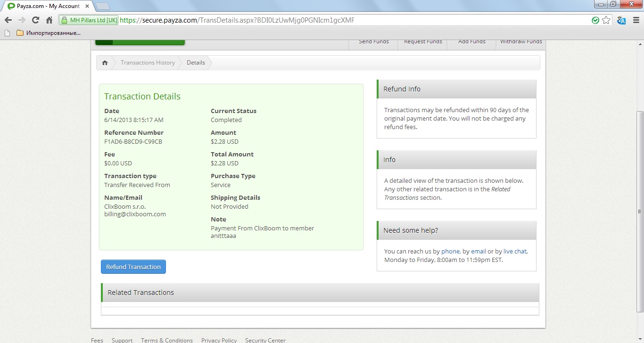
Task: Open the Withdraw Funds tab
Action: [521, 42]
